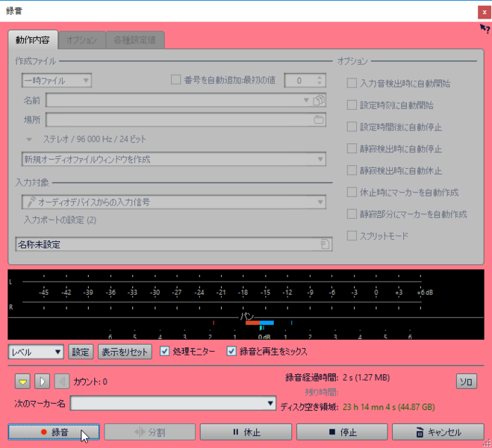Image resolution: width=492 pixels, height=448 pixels.
Task: Switch to the オプション tab
Action: [81, 40]
